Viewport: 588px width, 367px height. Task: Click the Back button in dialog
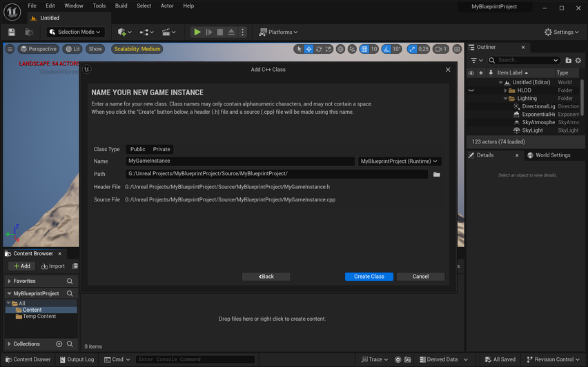266,277
